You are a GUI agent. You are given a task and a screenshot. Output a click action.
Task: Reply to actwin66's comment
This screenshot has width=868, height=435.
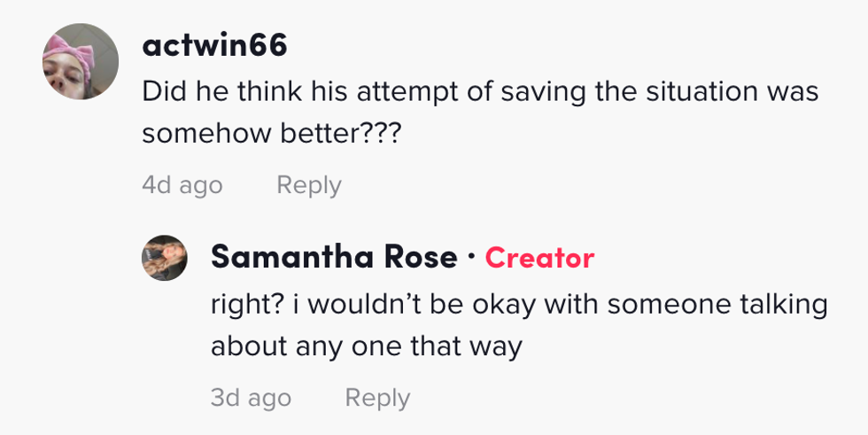[308, 185]
